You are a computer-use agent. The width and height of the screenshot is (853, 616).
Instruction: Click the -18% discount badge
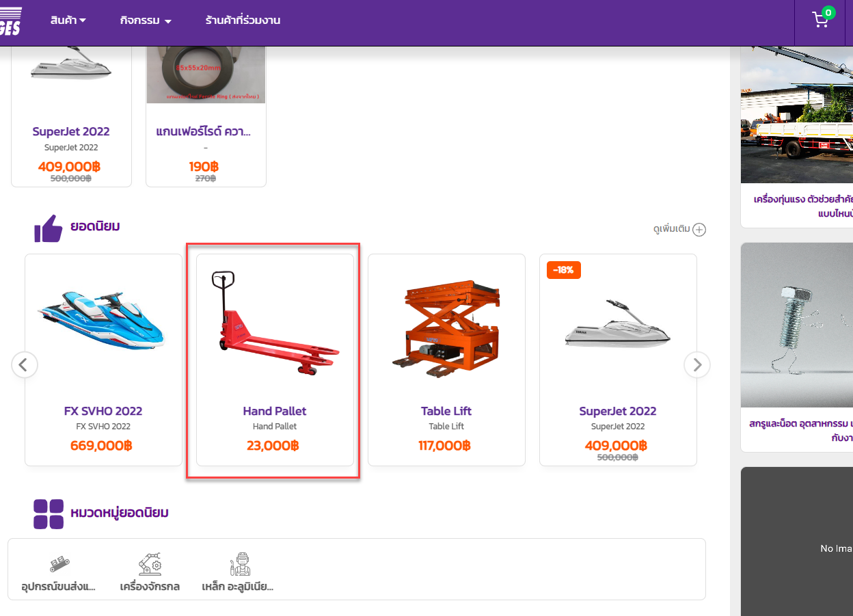pos(564,270)
